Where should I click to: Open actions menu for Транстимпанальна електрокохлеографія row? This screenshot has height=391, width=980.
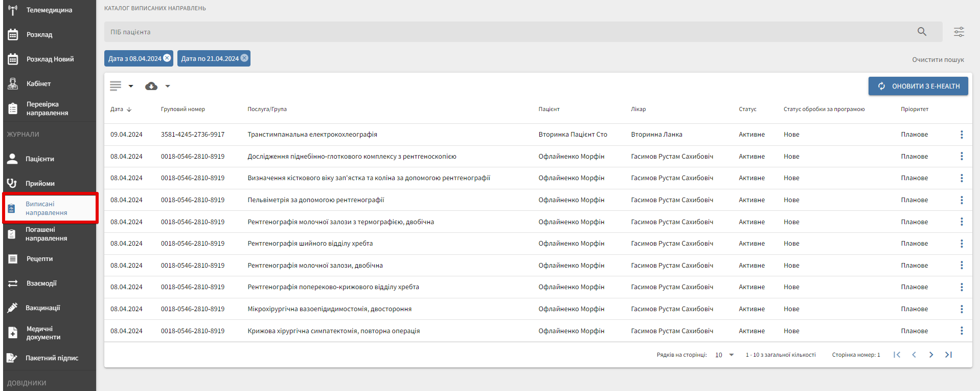click(961, 135)
